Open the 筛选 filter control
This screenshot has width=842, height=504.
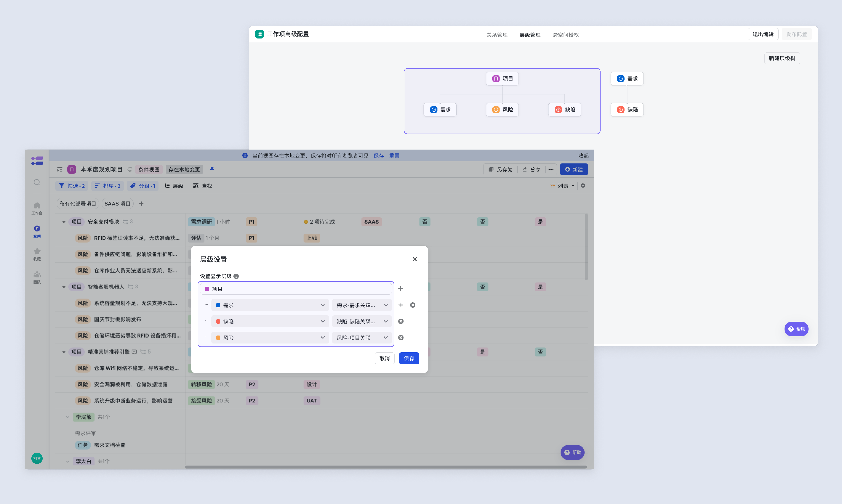pos(72,186)
